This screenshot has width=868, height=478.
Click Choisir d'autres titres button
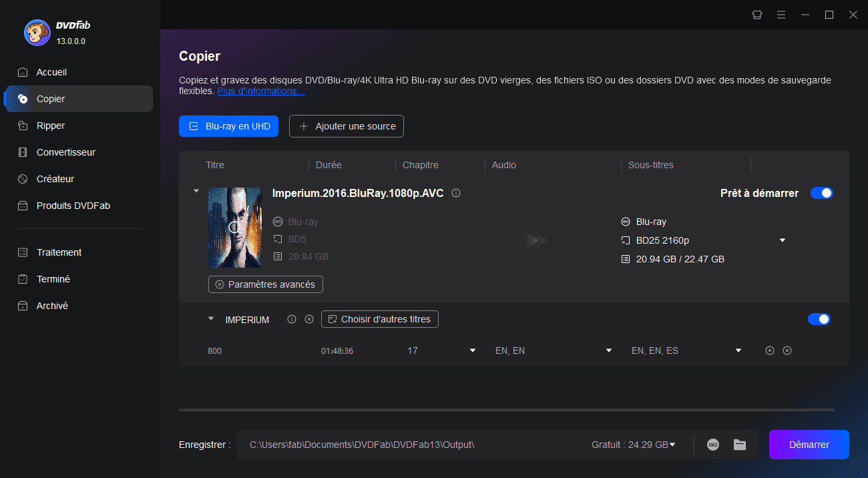coord(380,319)
